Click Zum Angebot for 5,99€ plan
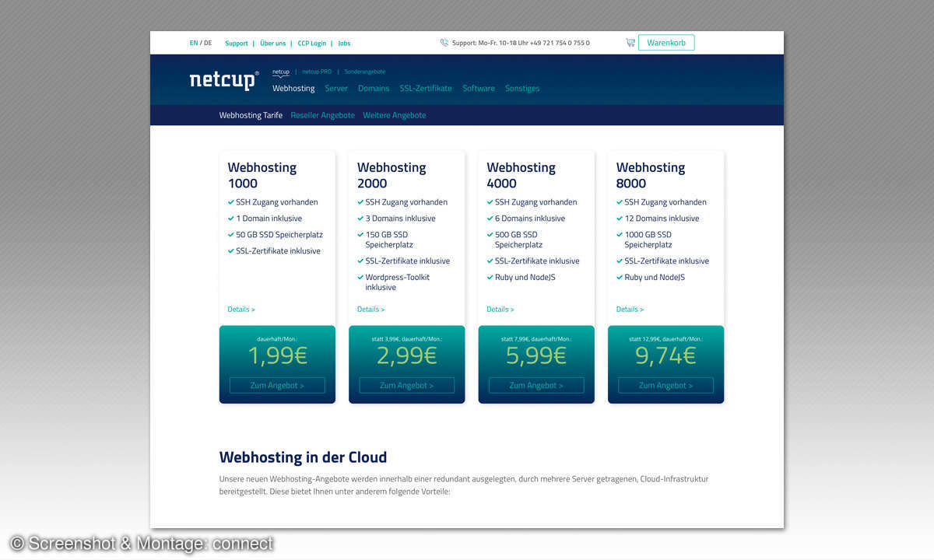934x560 pixels. [536, 385]
